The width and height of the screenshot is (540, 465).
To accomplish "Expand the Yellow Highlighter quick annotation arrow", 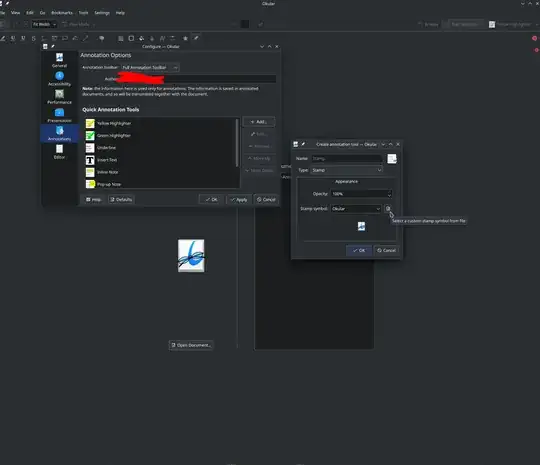I will (x=537, y=24).
